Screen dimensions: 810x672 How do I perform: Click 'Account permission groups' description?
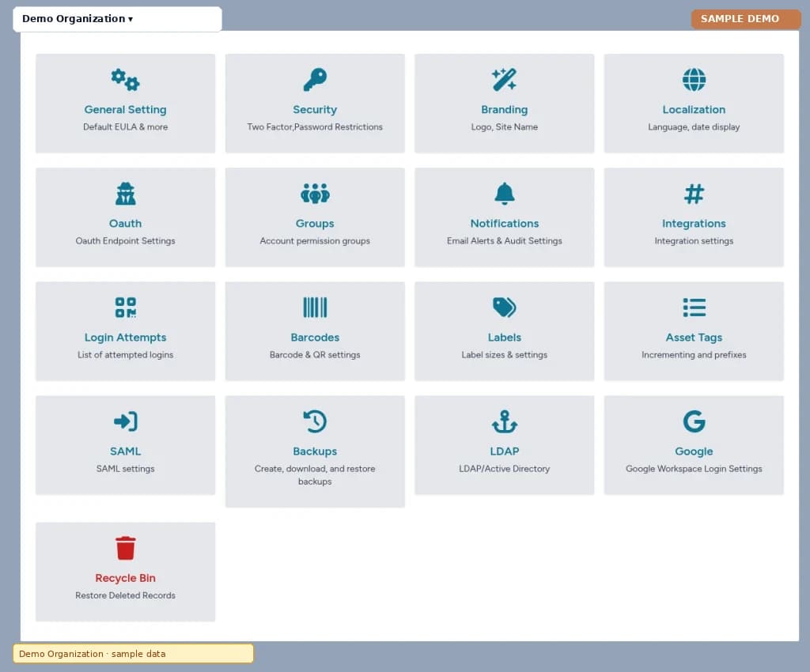(315, 241)
